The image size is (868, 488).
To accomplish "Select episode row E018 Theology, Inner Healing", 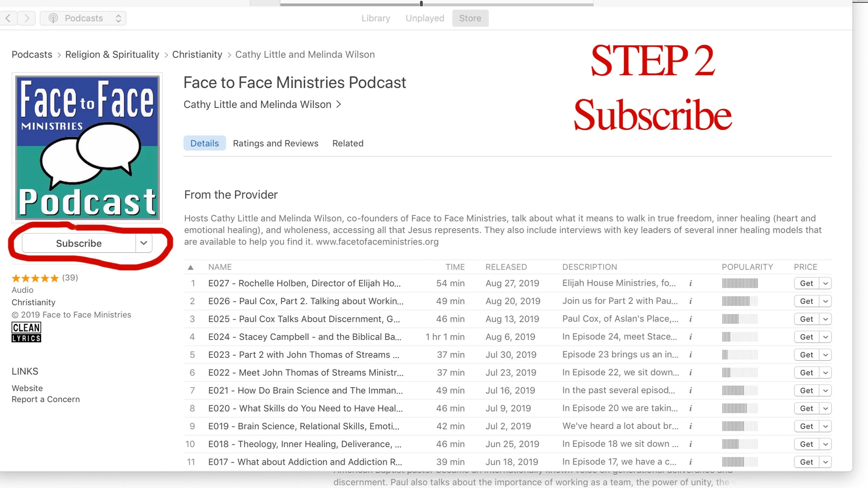I will (508, 444).
